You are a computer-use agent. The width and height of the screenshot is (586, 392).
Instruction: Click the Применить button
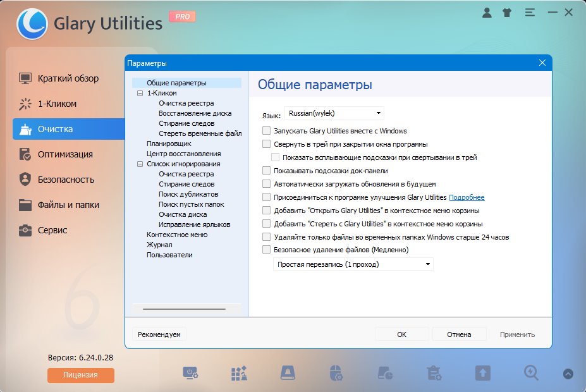[517, 334]
